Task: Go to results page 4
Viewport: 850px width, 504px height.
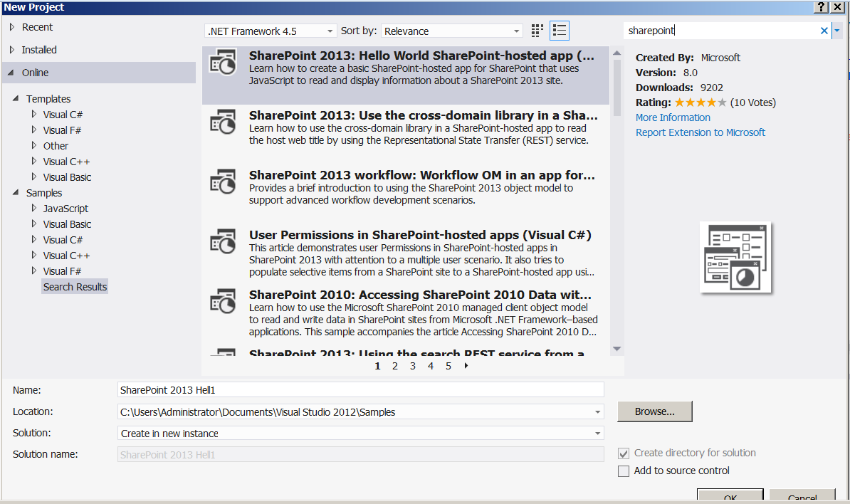Action: pos(431,367)
